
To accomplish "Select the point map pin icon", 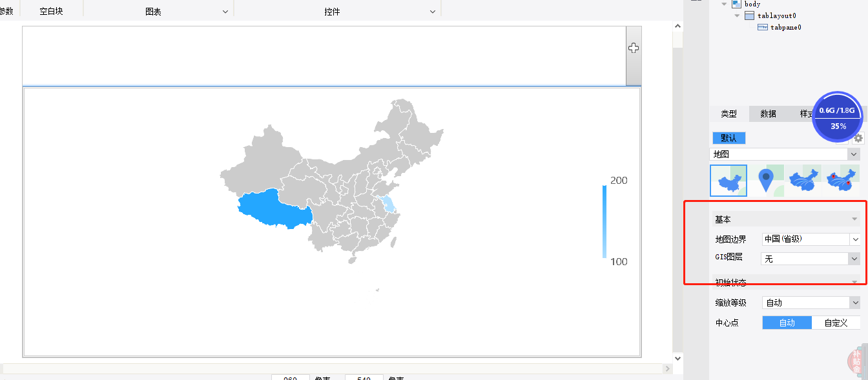I will click(766, 181).
